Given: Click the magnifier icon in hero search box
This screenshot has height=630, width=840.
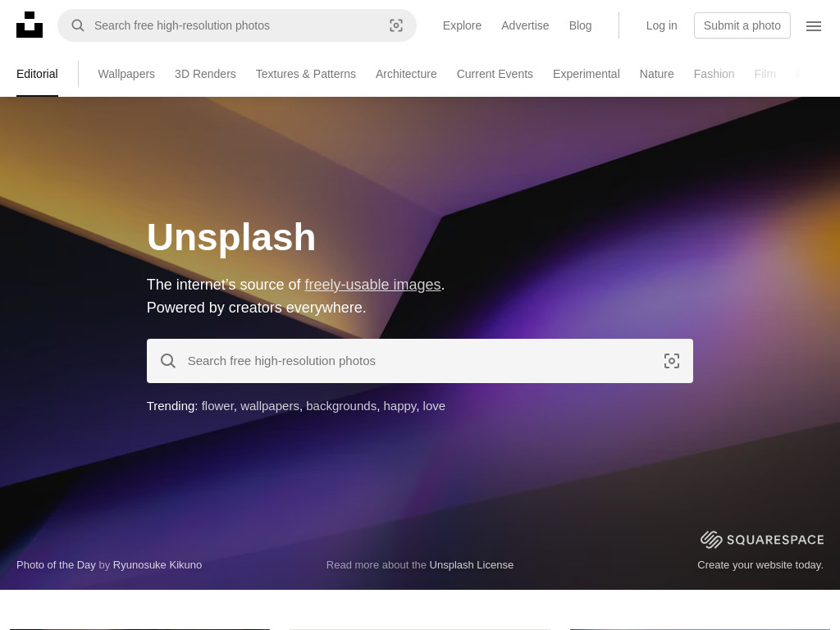Looking at the screenshot, I should click(167, 361).
